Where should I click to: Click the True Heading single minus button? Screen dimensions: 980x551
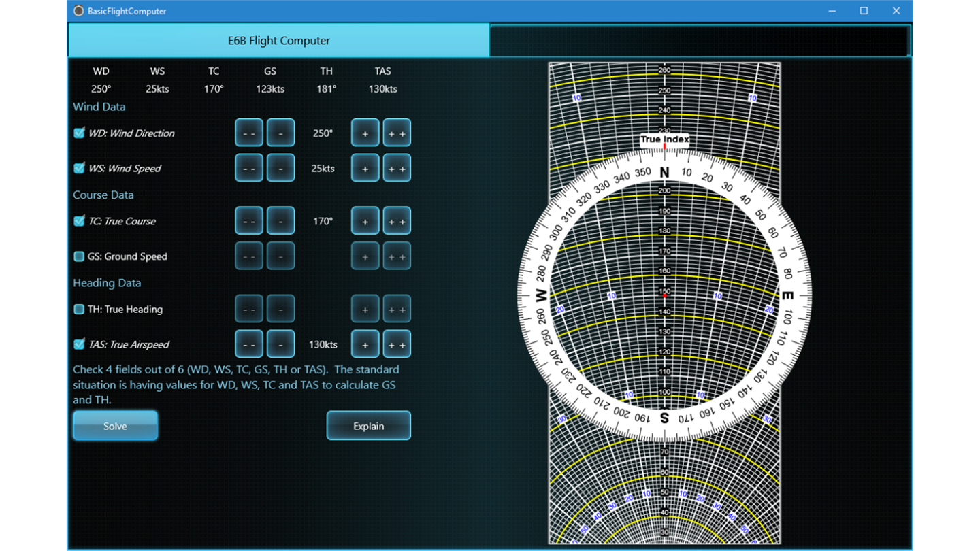click(280, 309)
